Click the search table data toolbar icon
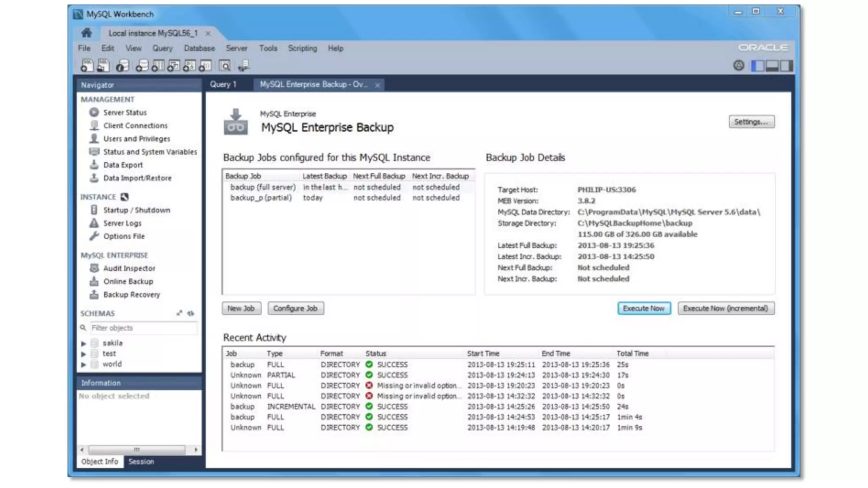The image size is (868, 488). 225,66
